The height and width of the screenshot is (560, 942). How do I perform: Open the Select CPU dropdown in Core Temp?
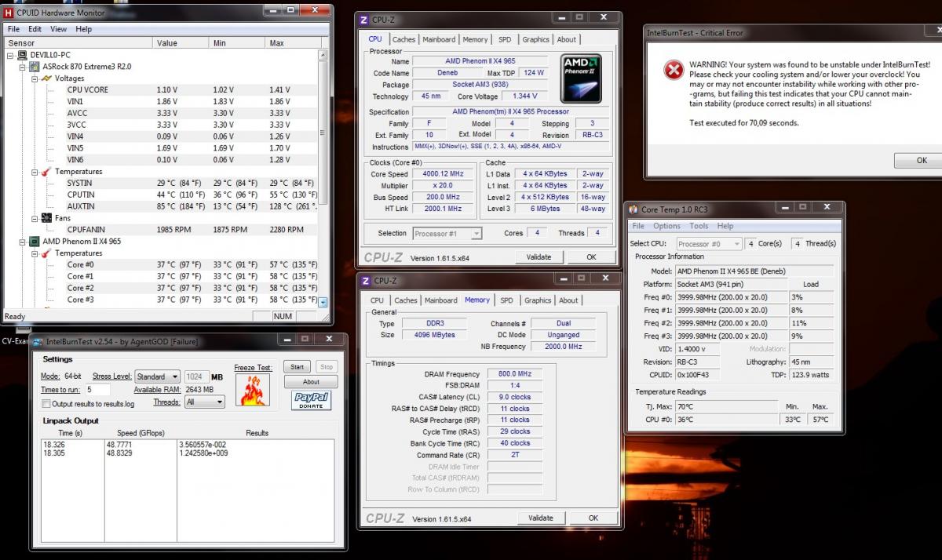(x=709, y=244)
